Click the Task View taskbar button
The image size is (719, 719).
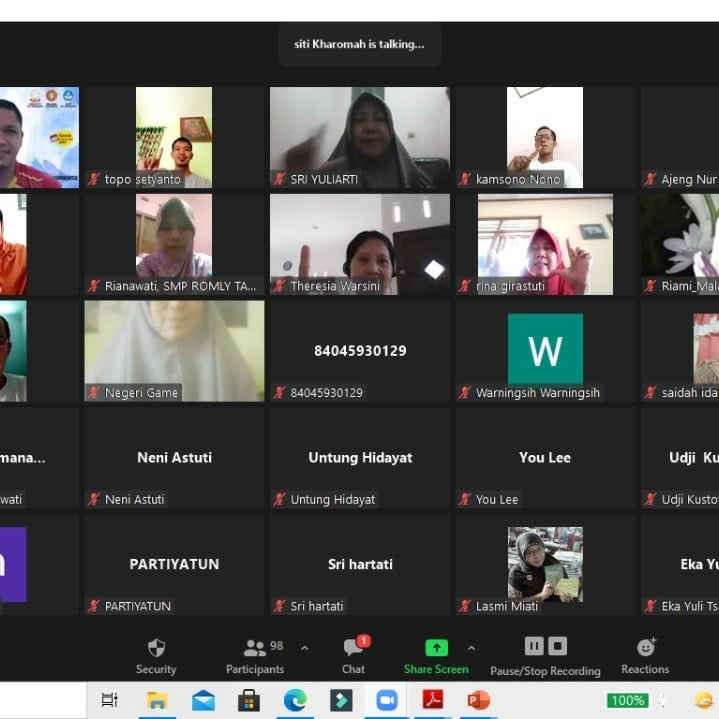pyautogui.click(x=110, y=700)
